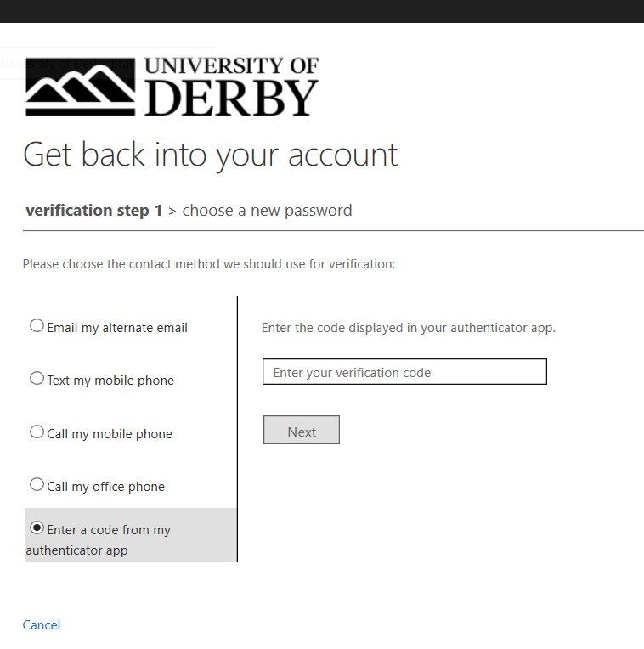This screenshot has height=649, width=644.
Task: Choose the first Call my mobile phone radio button
Action: tap(37, 432)
